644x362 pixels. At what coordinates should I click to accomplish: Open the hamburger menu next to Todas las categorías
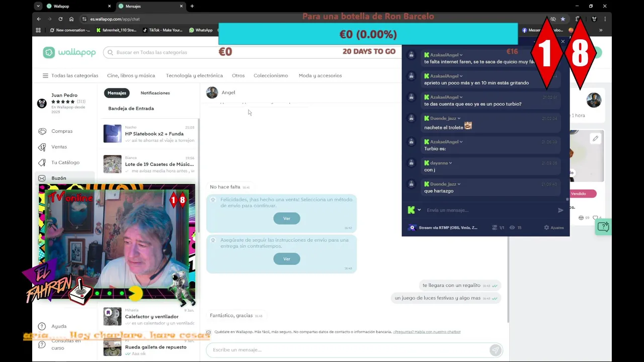coord(45,75)
